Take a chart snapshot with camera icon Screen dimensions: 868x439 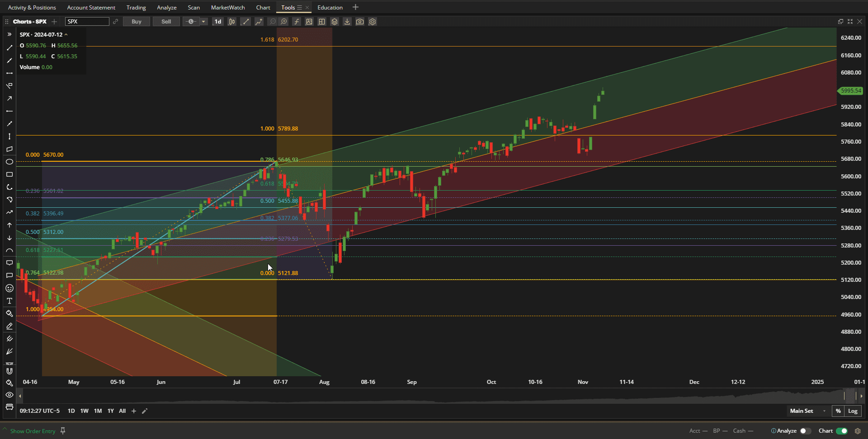[360, 22]
